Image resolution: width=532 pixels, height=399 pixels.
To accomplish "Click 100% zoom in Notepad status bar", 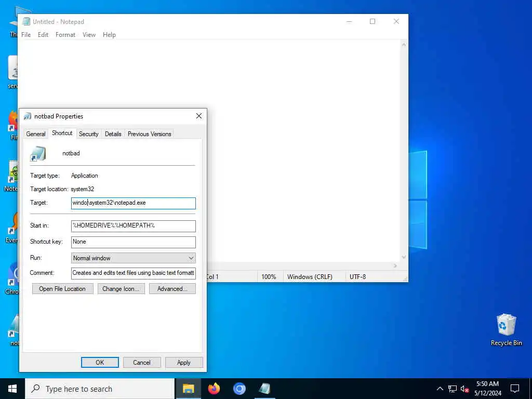I will [269, 277].
